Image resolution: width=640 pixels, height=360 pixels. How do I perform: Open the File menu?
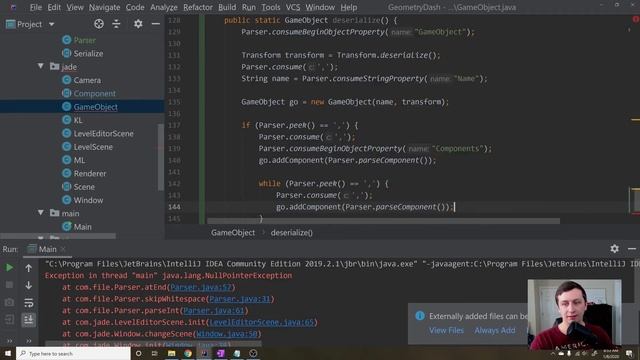(x=36, y=7)
